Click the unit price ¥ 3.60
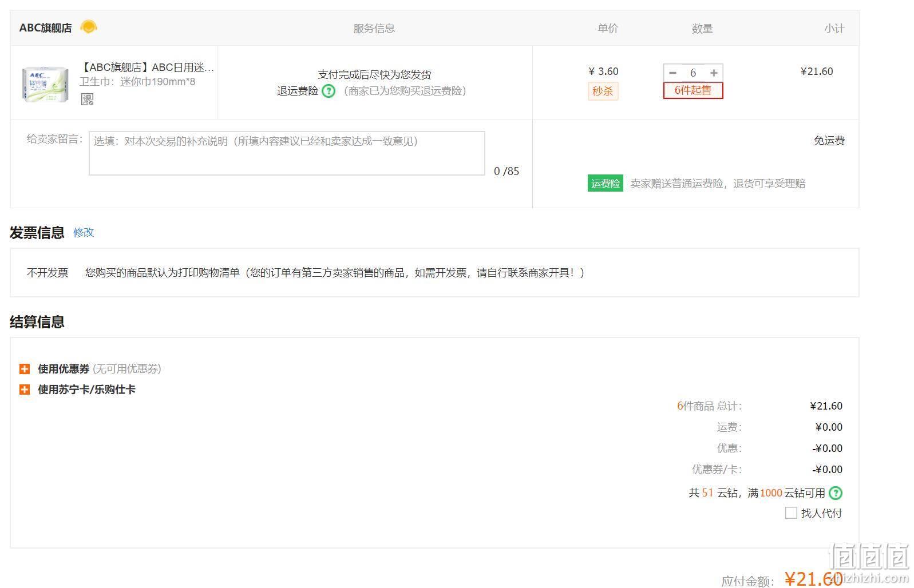This screenshot has height=588, width=914. click(604, 71)
